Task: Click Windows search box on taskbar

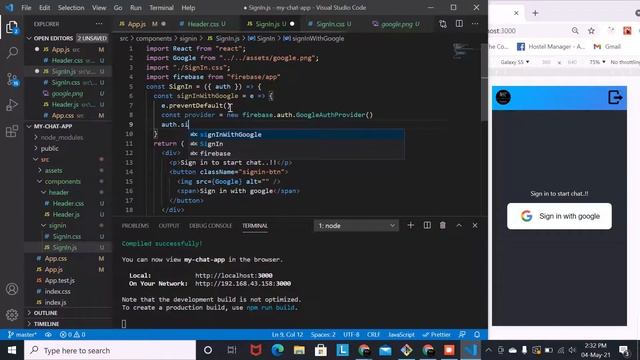Action: [110, 350]
